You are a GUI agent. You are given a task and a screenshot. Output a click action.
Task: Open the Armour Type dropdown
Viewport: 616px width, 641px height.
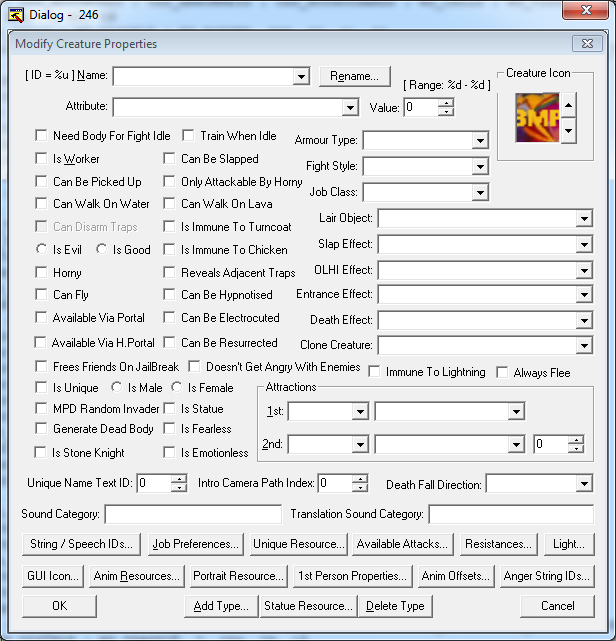coord(480,141)
